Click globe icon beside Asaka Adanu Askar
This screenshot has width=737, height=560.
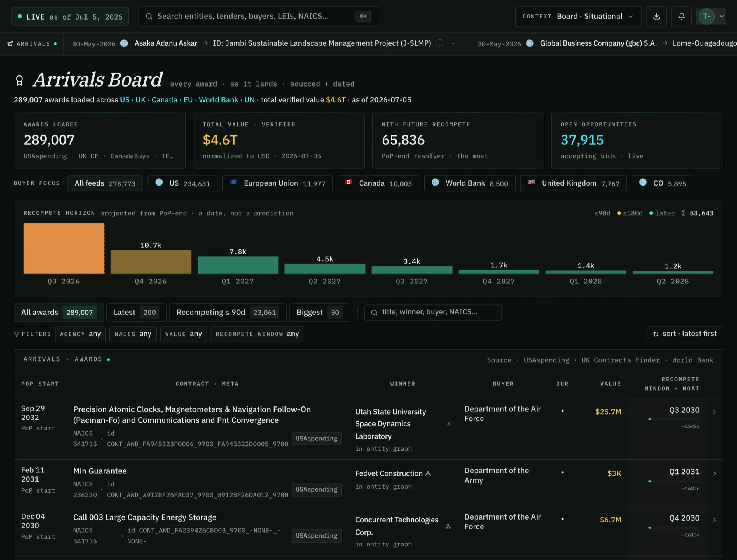click(124, 43)
